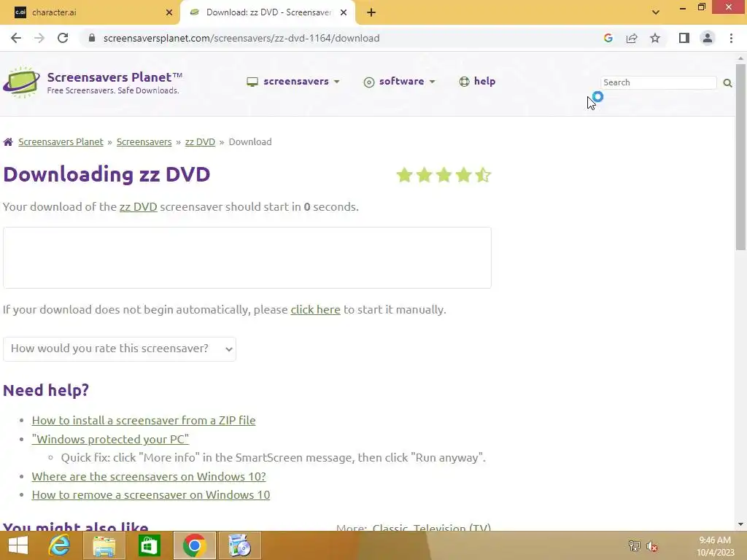Image resolution: width=747 pixels, height=560 pixels.
Task: Open ZIP file install help link
Action: 144,421
